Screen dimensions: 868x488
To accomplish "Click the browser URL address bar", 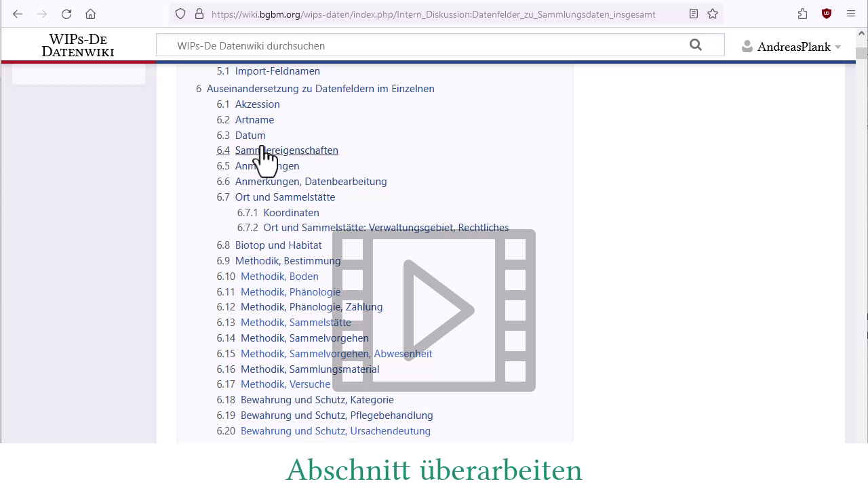I will click(434, 14).
